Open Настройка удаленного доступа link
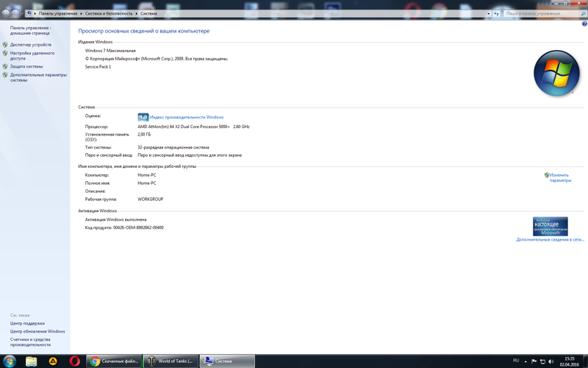Image resolution: width=588 pixels, height=368 pixels. pyautogui.click(x=32, y=56)
